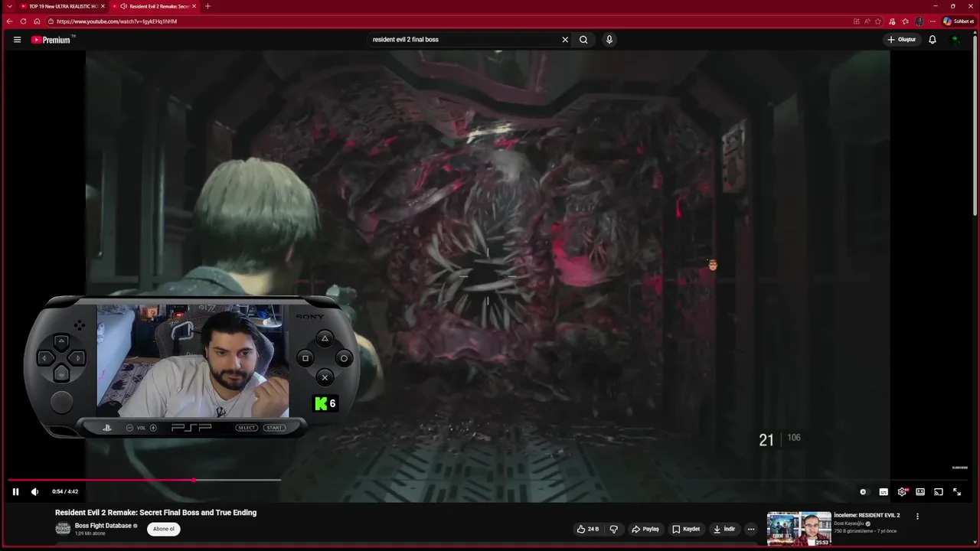Screen dimensions: 980x551
Task: Click the magnifier search button
Action: point(583,40)
